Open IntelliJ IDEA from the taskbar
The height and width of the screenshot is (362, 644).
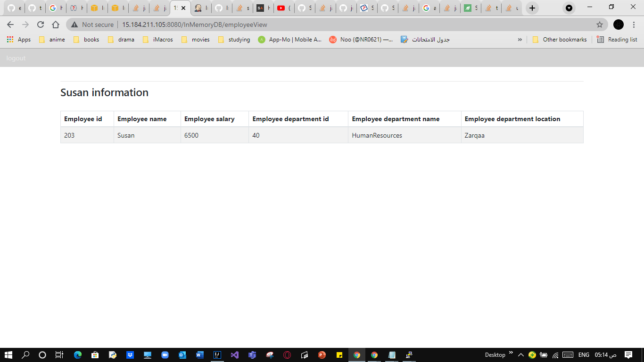(x=217, y=355)
